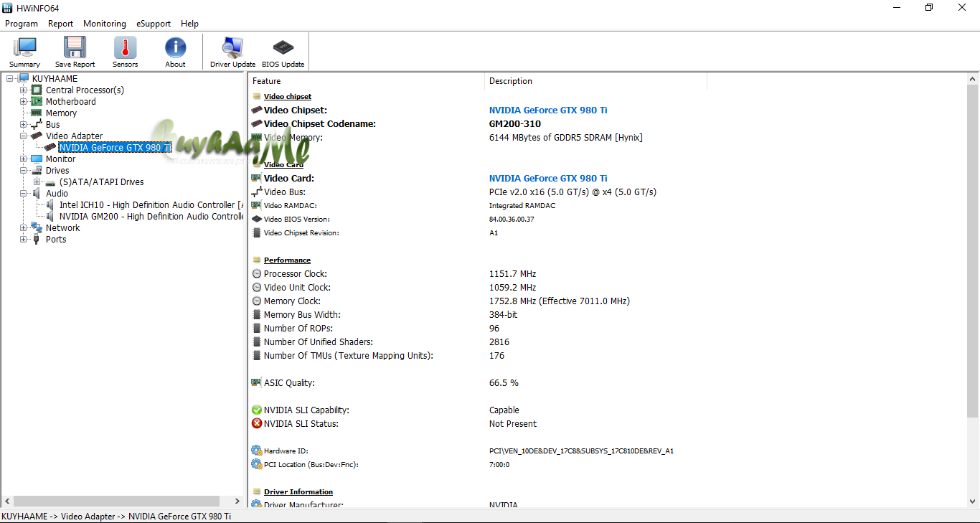Click the Driver Information section heading

tap(298, 491)
